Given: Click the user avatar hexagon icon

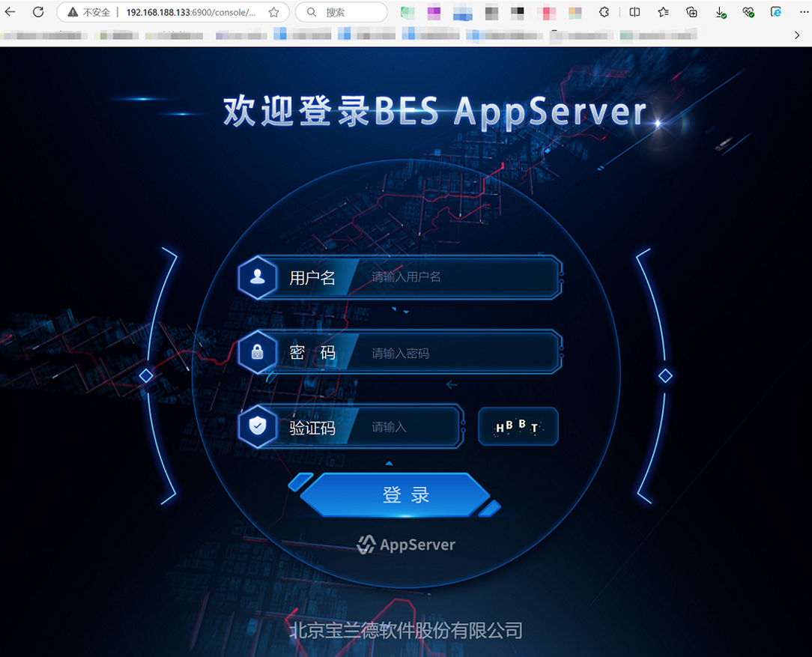Looking at the screenshot, I should pos(258,277).
